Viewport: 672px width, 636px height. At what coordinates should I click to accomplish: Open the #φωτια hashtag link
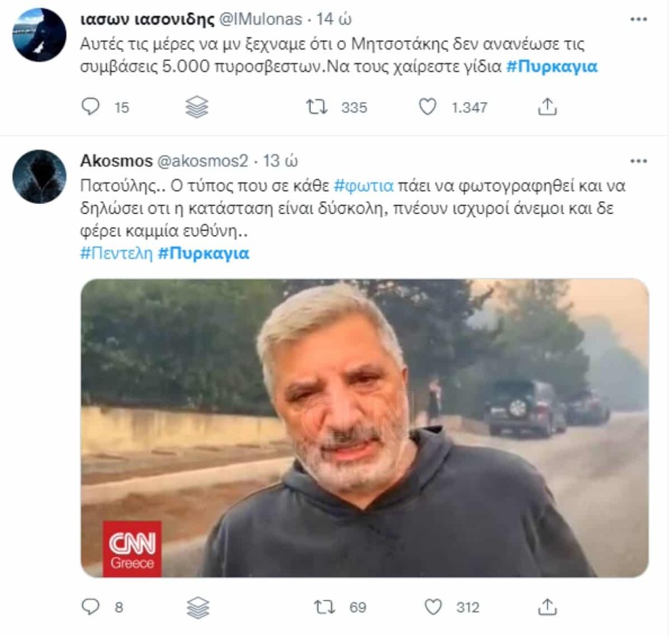click(363, 186)
